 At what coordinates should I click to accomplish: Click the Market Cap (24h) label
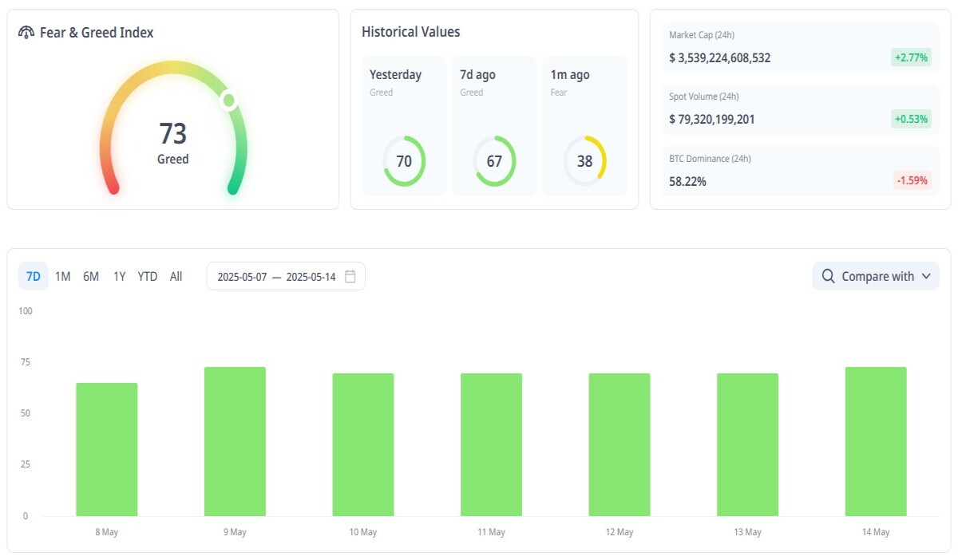click(x=701, y=35)
